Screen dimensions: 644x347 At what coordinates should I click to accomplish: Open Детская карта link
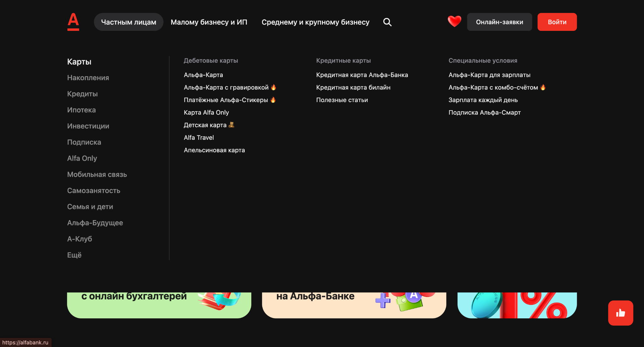(205, 125)
